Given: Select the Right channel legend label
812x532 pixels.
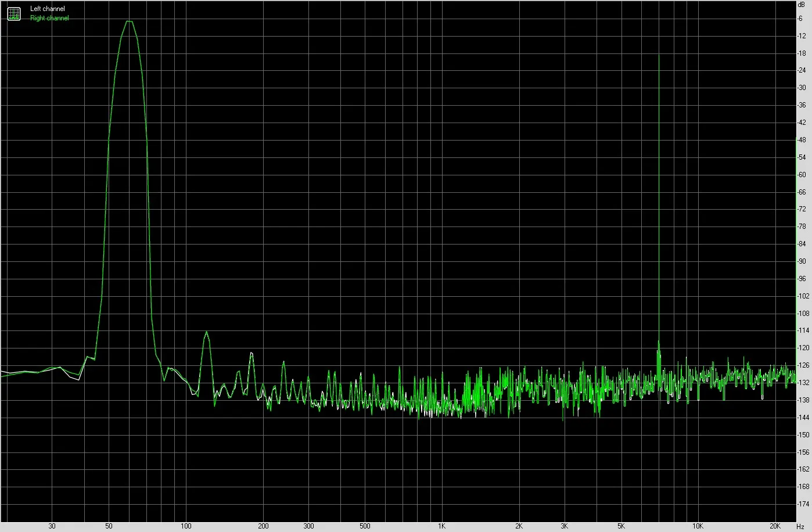Looking at the screenshot, I should click(49, 18).
